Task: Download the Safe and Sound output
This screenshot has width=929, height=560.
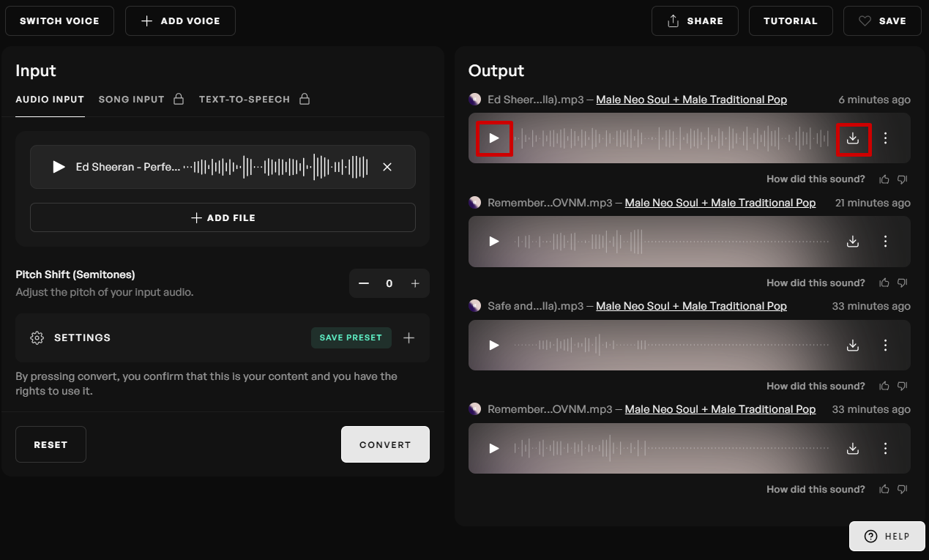Action: pos(853,345)
